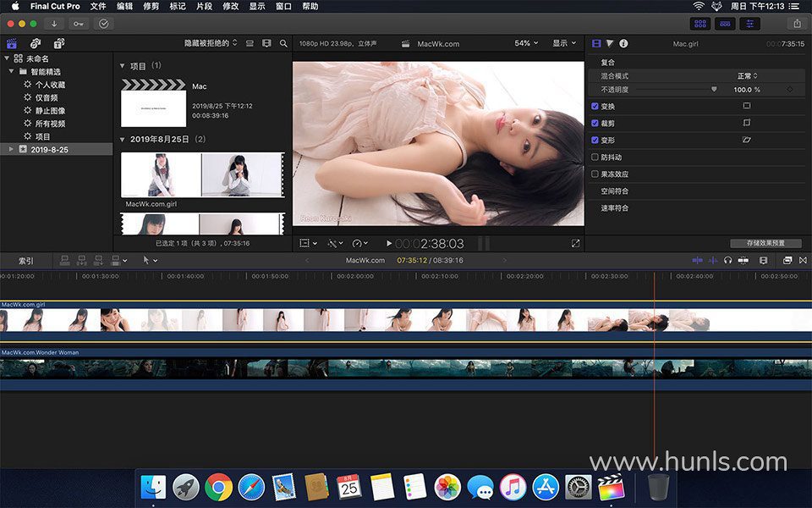Open the Clip menu in menu bar
Screen dimensions: 812x508
[204, 6]
